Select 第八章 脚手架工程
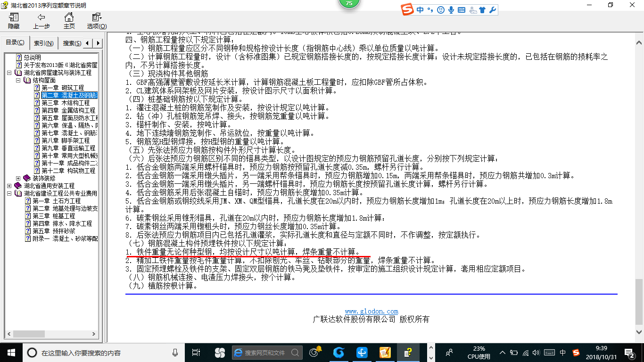Screen dimensions: 644x362 point(66,140)
